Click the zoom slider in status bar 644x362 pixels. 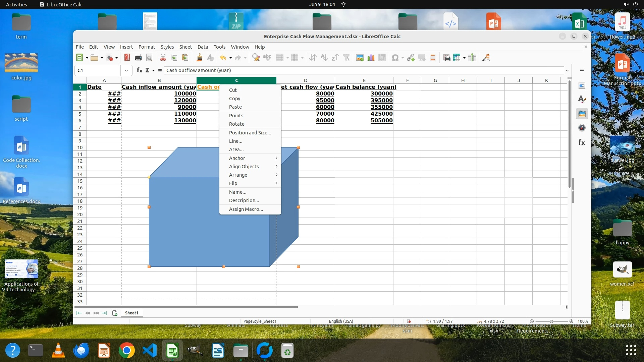tap(551, 321)
